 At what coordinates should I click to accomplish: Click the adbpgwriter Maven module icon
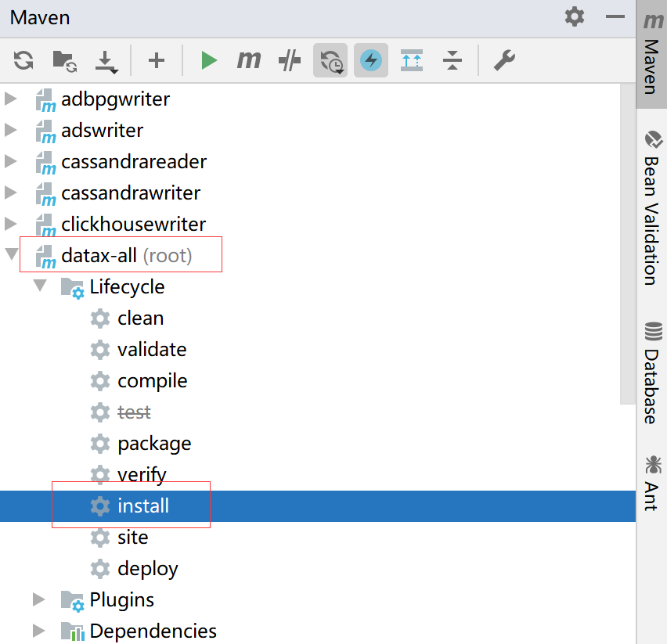coord(45,100)
